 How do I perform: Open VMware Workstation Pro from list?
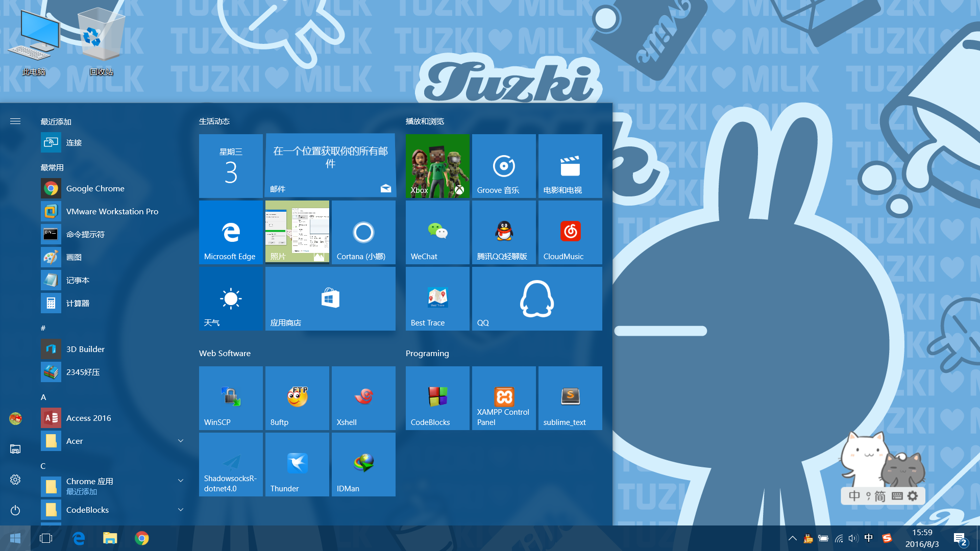pos(113,211)
